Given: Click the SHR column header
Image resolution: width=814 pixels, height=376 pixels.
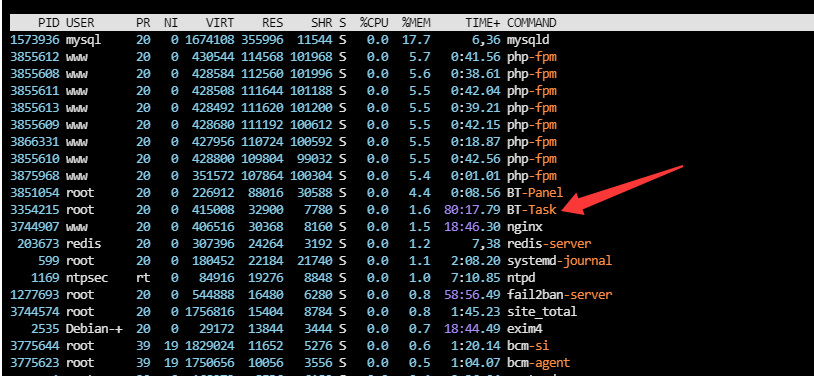Looking at the screenshot, I should [x=322, y=23].
